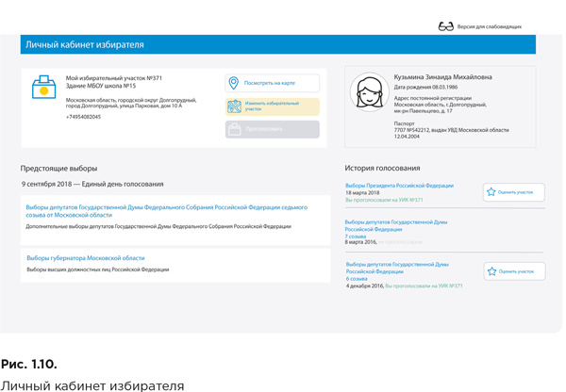Open State Duma deputies upcoming election link

point(166,210)
